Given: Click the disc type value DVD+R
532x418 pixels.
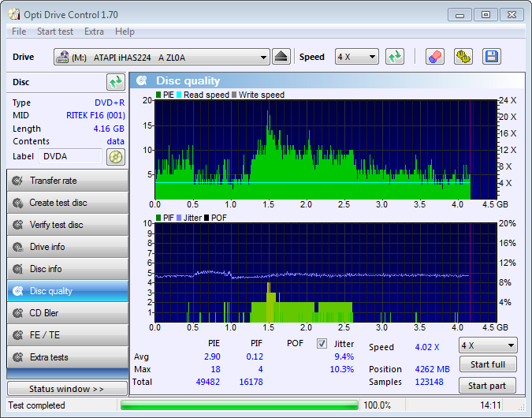Looking at the screenshot, I should pos(110,103).
